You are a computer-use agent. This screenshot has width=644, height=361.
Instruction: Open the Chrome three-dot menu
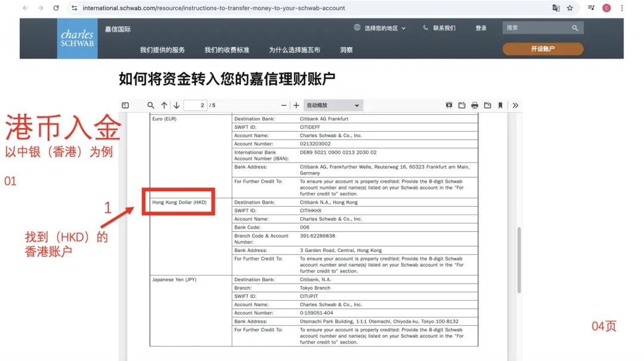pos(622,8)
